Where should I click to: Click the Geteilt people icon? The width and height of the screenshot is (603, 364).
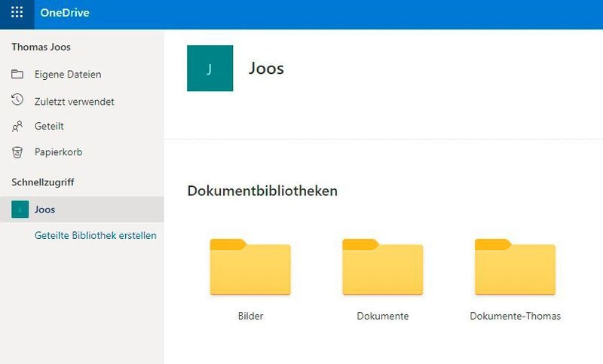17,126
